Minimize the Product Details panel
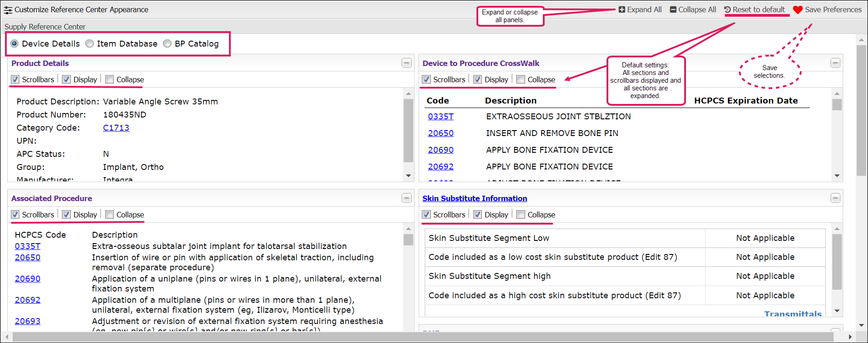 tap(406, 63)
